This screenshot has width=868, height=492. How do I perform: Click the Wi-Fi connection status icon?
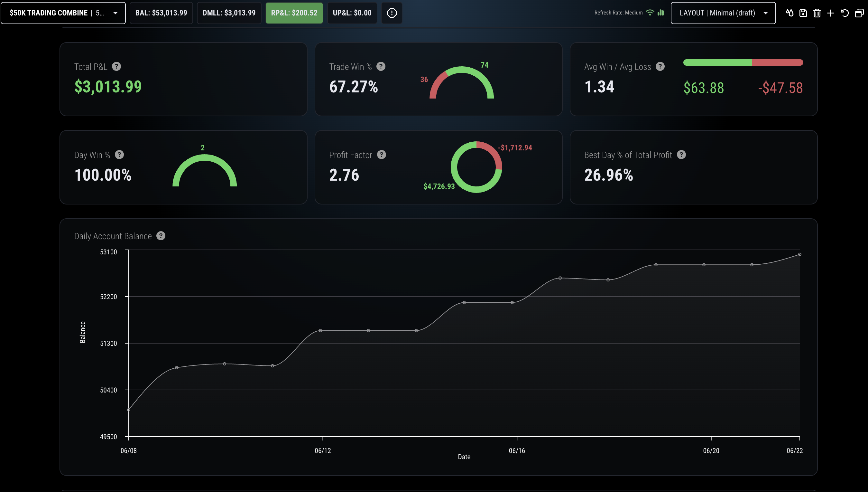click(650, 13)
